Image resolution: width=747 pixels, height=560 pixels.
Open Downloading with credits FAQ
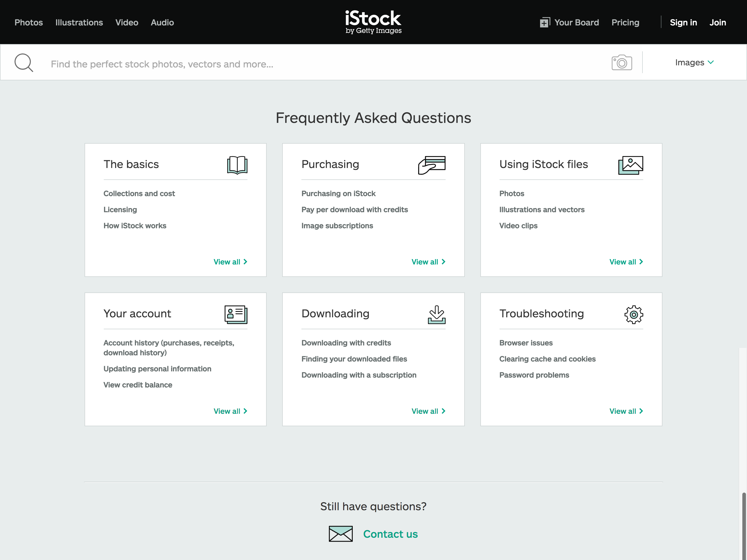click(x=346, y=343)
